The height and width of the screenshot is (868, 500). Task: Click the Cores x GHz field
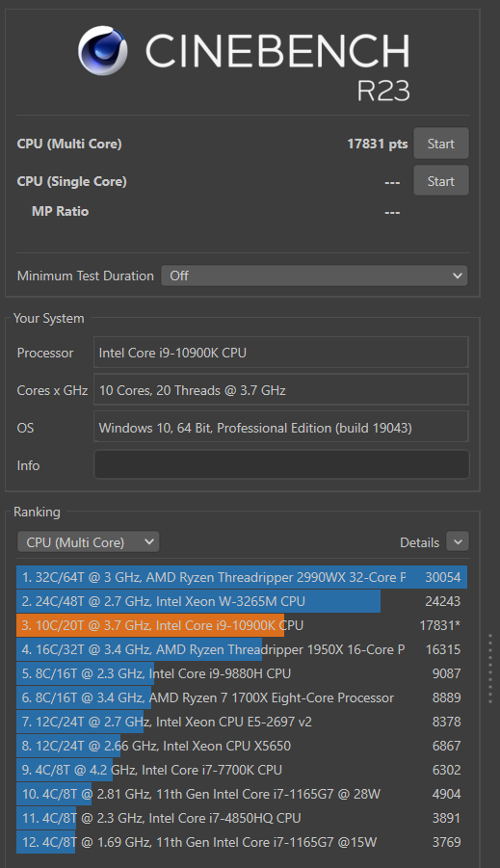pos(281,390)
